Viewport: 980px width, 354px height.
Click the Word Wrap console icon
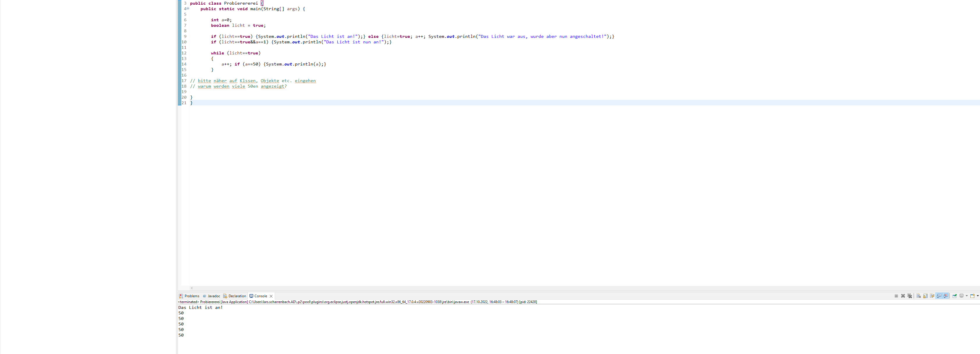coord(932,296)
